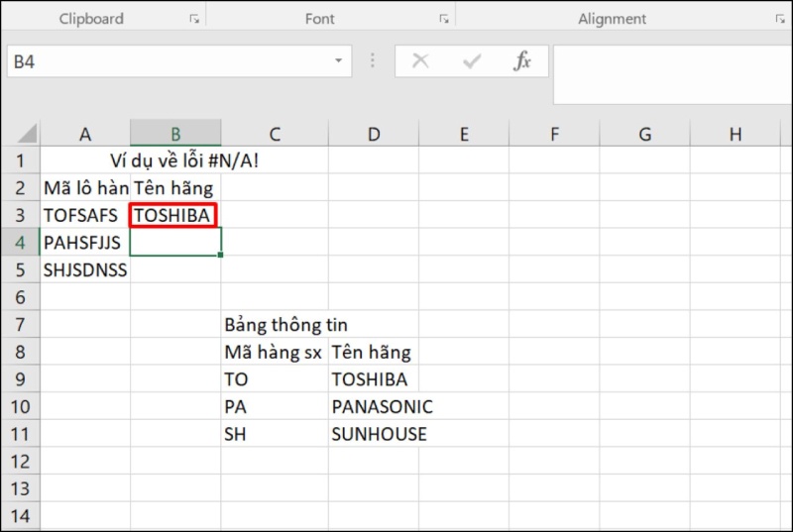Screen dimensions: 793x532
Task: Click cell C8 labeled Mã hàng sx
Action: (x=275, y=352)
